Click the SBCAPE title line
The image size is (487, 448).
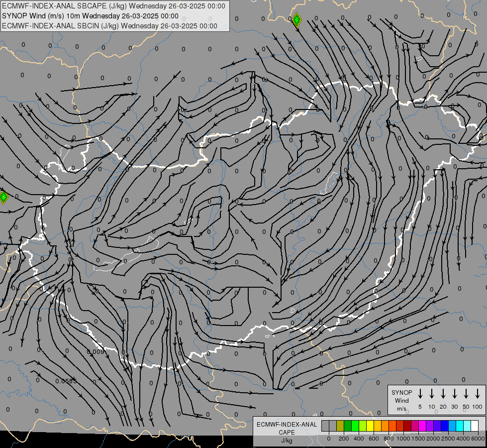pos(114,6)
